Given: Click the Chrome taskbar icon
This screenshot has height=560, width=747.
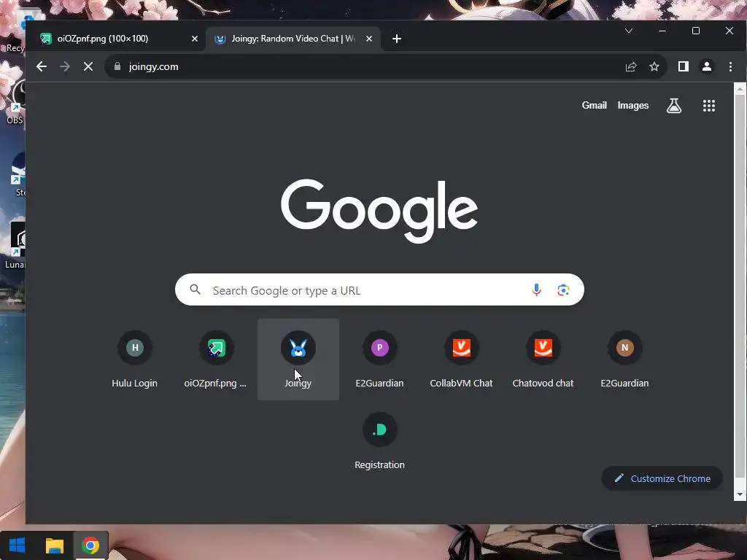Looking at the screenshot, I should 90,545.
